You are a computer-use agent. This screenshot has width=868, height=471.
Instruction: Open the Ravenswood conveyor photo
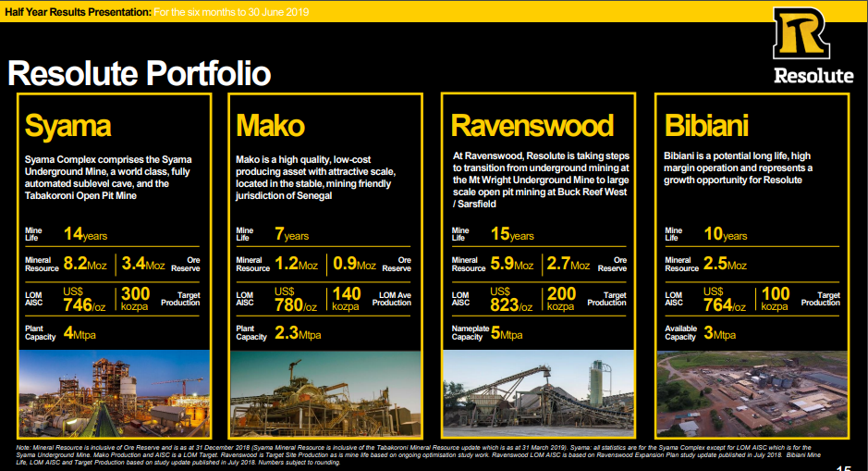(x=539, y=393)
